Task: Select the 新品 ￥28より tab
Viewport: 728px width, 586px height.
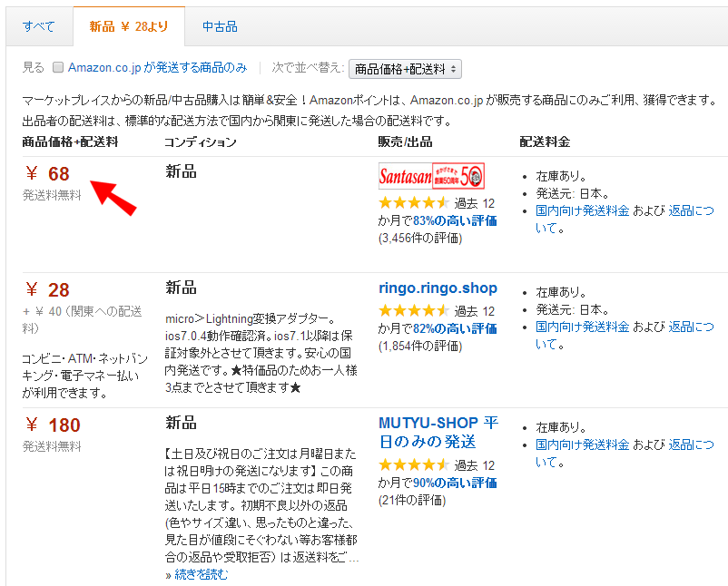Action: click(129, 26)
